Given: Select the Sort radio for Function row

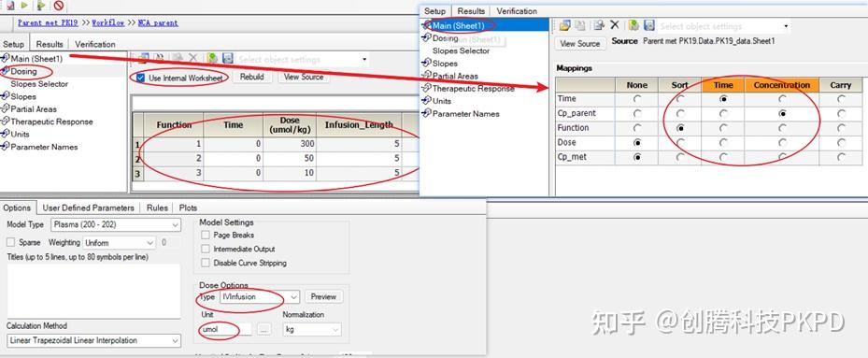Looking at the screenshot, I should (x=680, y=127).
